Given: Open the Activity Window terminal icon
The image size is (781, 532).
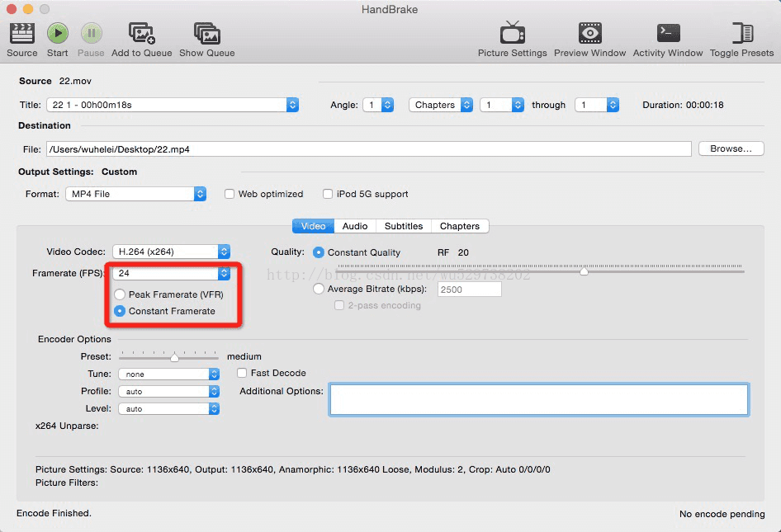Looking at the screenshot, I should click(x=668, y=33).
